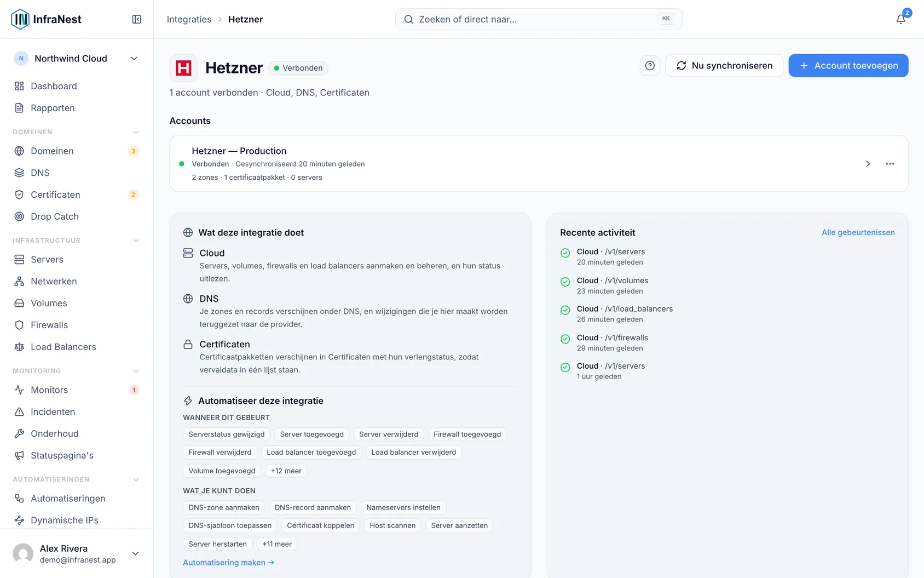The width and height of the screenshot is (924, 578).
Task: Collapse the Monitoring sidebar section
Action: [136, 371]
